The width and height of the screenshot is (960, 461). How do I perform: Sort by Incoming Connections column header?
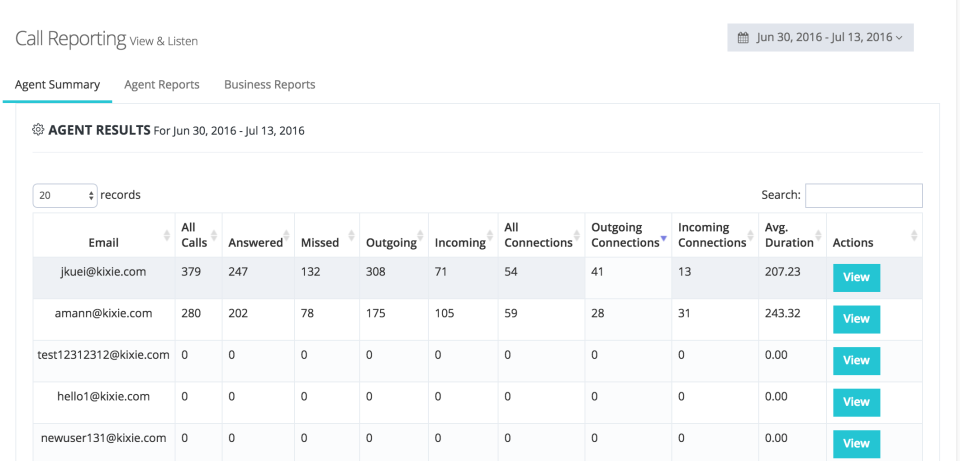point(712,235)
